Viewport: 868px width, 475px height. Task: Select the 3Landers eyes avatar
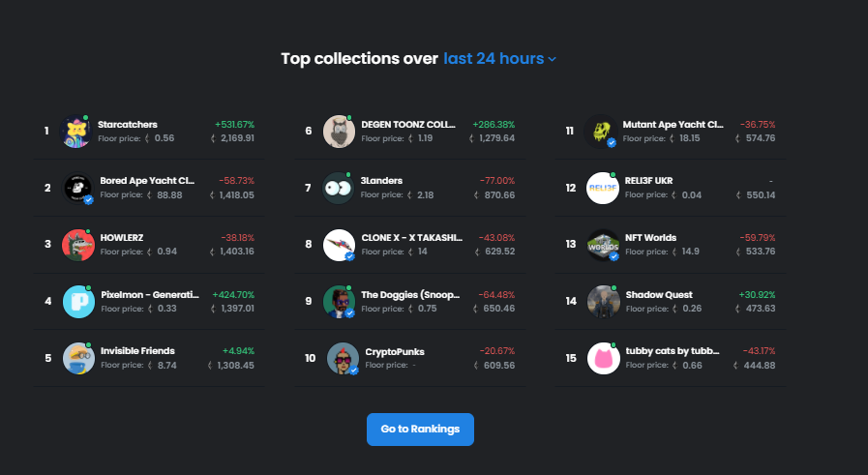coord(338,189)
